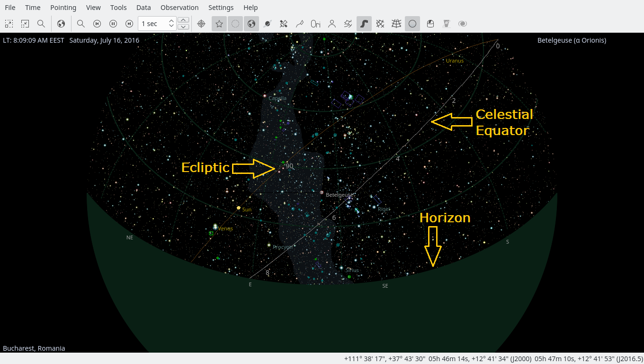Image resolution: width=644 pixels, height=364 pixels.
Task: Toggle constellation art person icon
Action: 332,24
